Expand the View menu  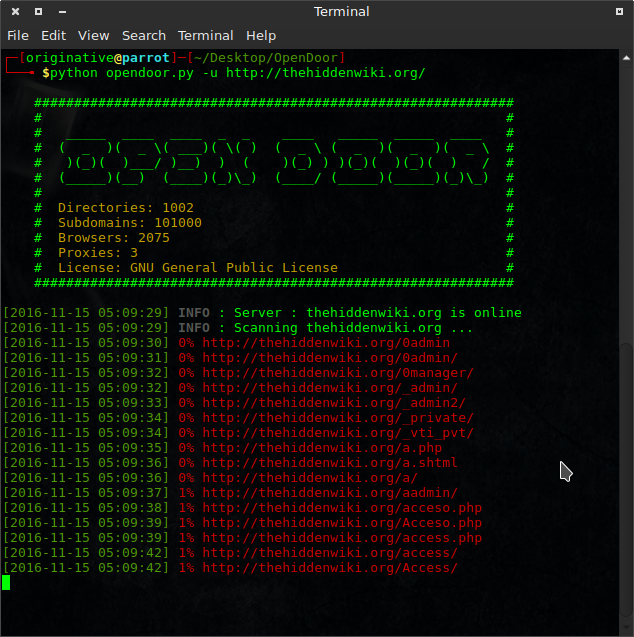pos(94,35)
